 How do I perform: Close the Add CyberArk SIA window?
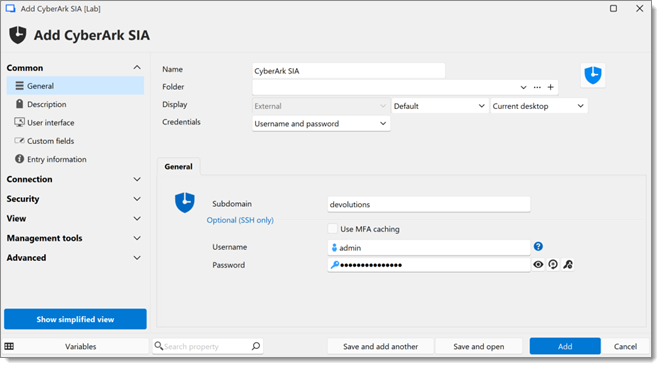640,8
